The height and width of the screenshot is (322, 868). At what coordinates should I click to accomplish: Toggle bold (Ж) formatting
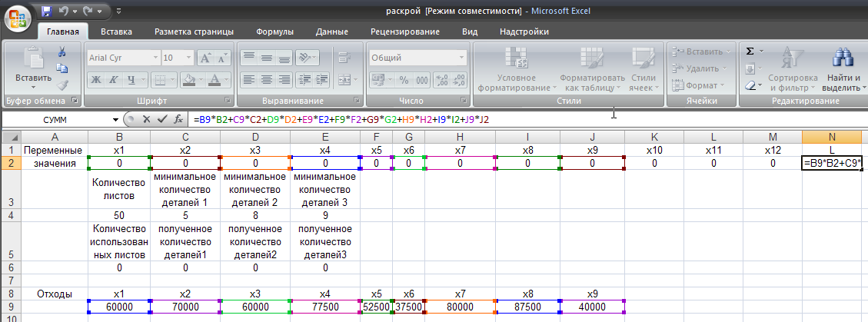(x=96, y=79)
